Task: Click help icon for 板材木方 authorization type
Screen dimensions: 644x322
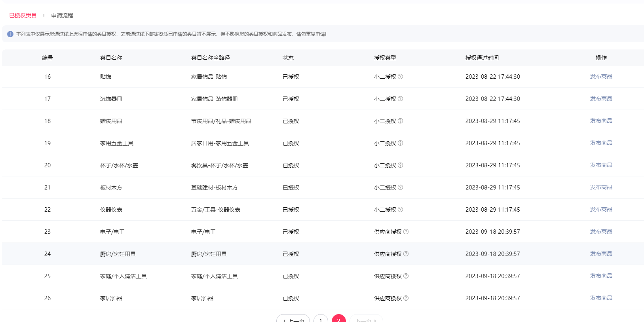Action: (400, 188)
